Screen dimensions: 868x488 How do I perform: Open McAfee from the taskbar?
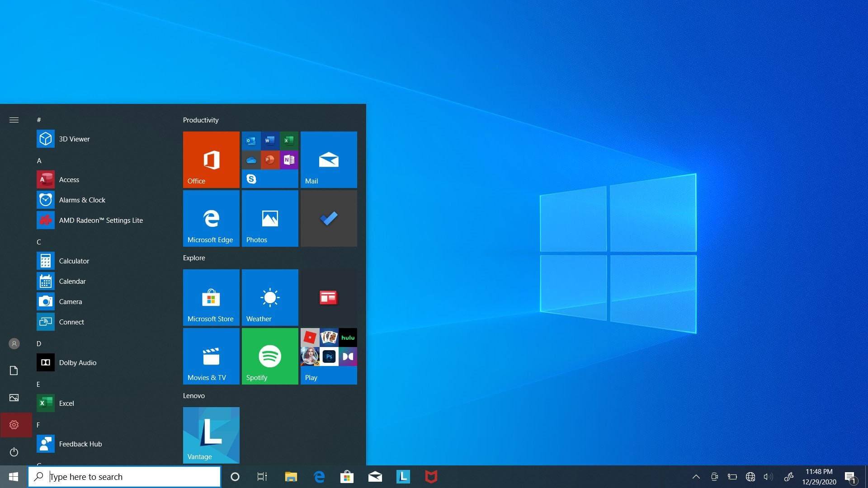(x=431, y=477)
